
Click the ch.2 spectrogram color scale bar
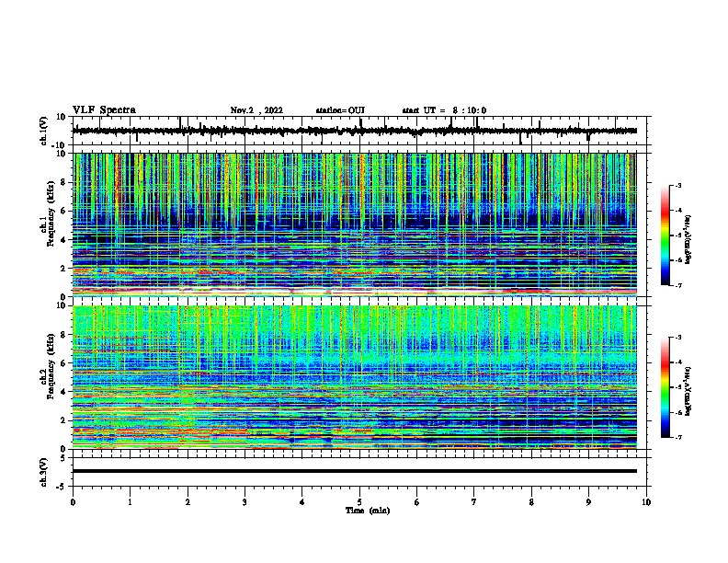665,387
